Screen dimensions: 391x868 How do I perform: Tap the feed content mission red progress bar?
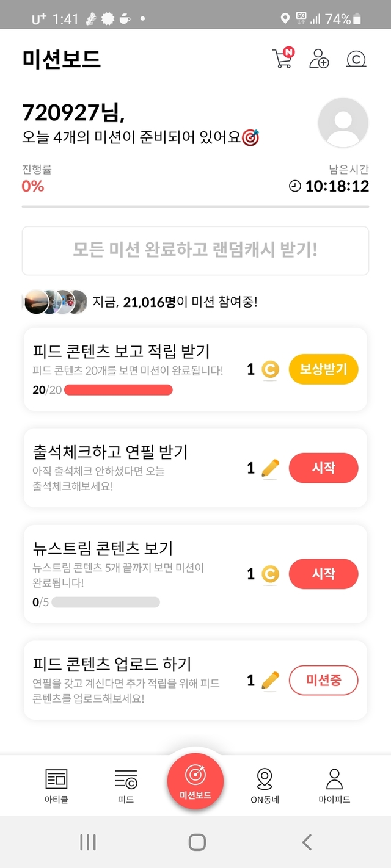click(118, 390)
